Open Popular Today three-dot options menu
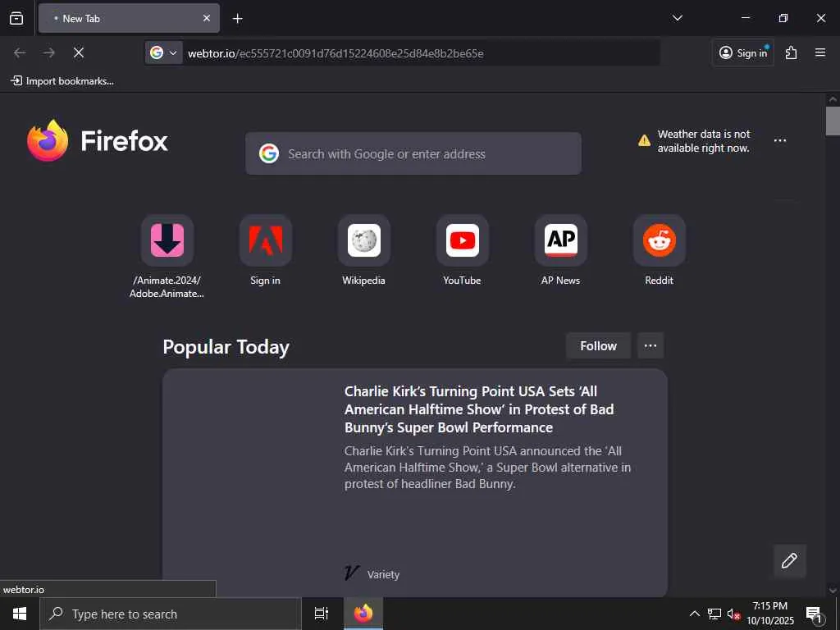 coord(651,346)
